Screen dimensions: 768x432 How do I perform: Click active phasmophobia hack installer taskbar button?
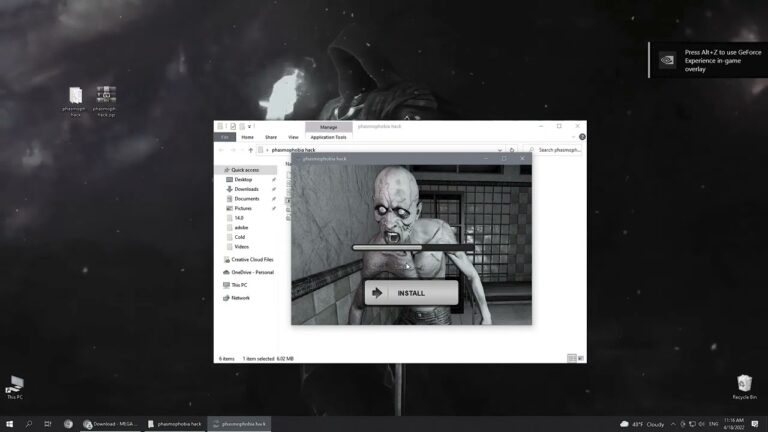point(240,424)
